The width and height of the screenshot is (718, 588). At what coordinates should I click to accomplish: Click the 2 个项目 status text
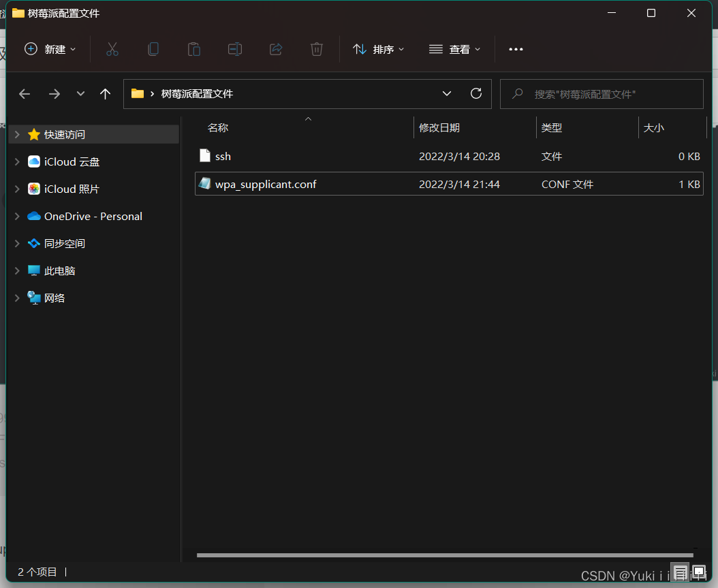click(x=37, y=572)
